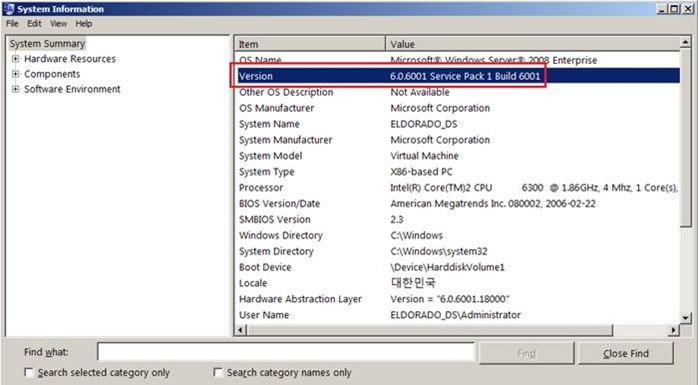
Task: Select System Summary in the tree
Action: tap(47, 44)
